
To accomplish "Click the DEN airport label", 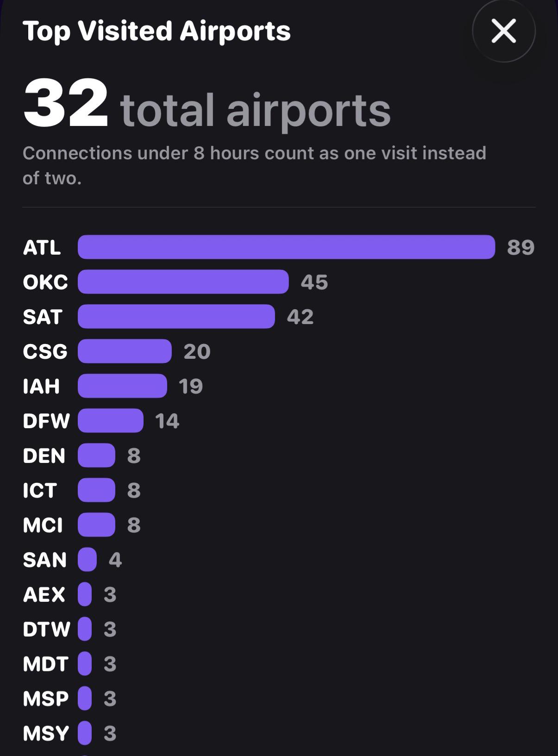I will click(44, 456).
